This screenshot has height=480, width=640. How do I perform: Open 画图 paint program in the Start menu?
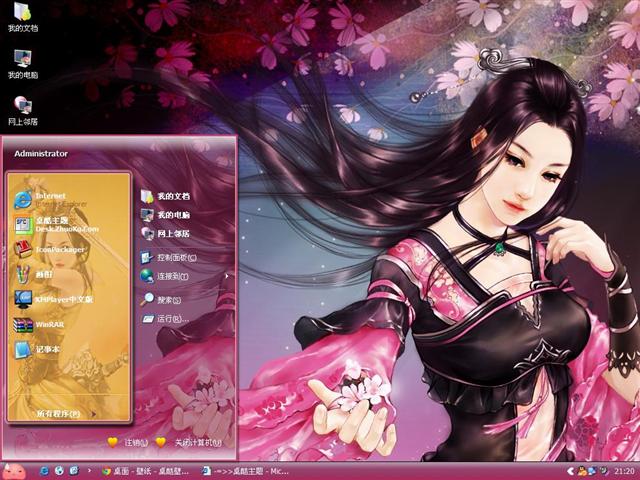(x=33, y=274)
